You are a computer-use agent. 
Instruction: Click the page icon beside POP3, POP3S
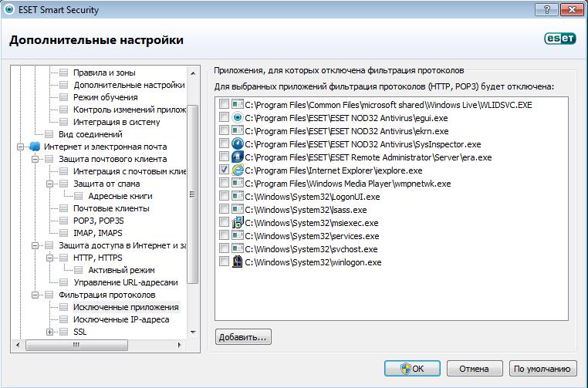[x=64, y=221]
